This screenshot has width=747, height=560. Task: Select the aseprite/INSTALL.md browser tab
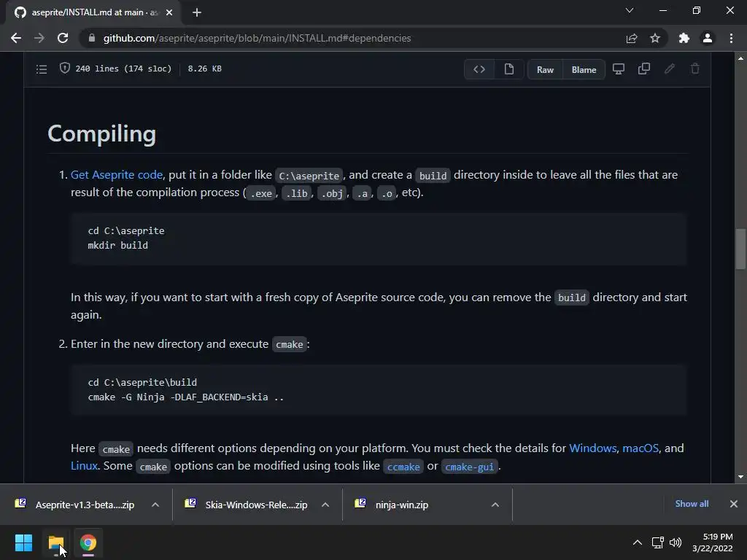[x=94, y=12]
